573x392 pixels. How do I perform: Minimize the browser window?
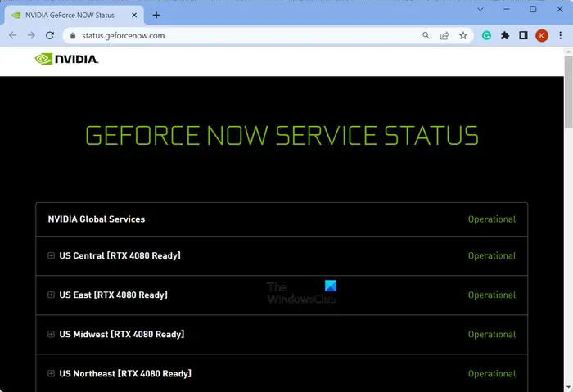point(507,9)
